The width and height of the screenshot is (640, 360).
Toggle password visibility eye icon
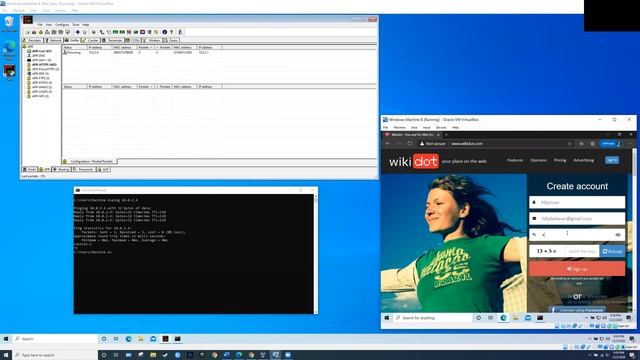(x=618, y=235)
